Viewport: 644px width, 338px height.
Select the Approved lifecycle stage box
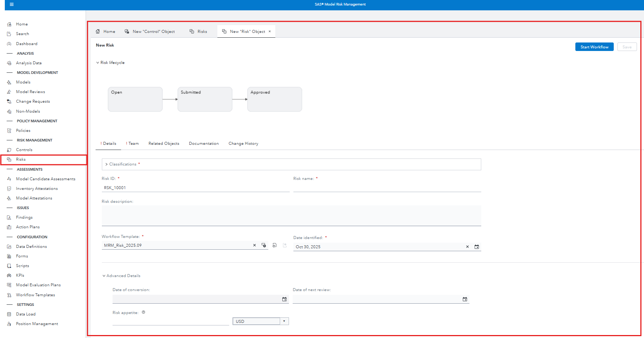[x=275, y=99]
